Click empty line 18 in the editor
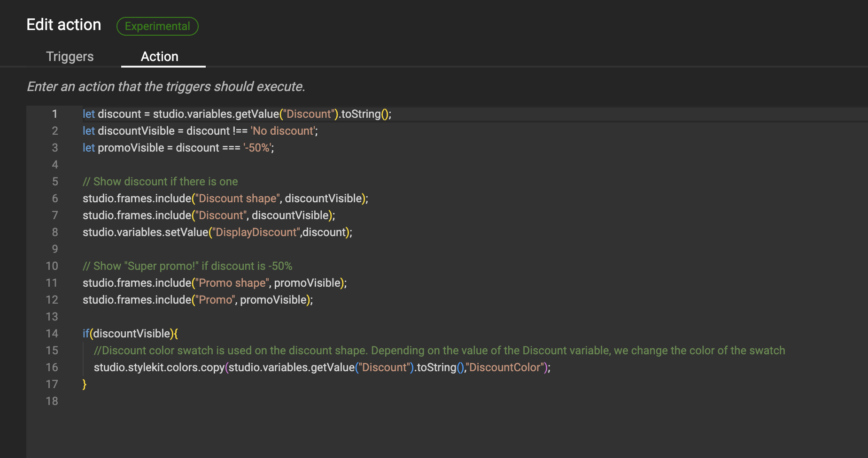The height and width of the screenshot is (458, 868). click(188, 401)
